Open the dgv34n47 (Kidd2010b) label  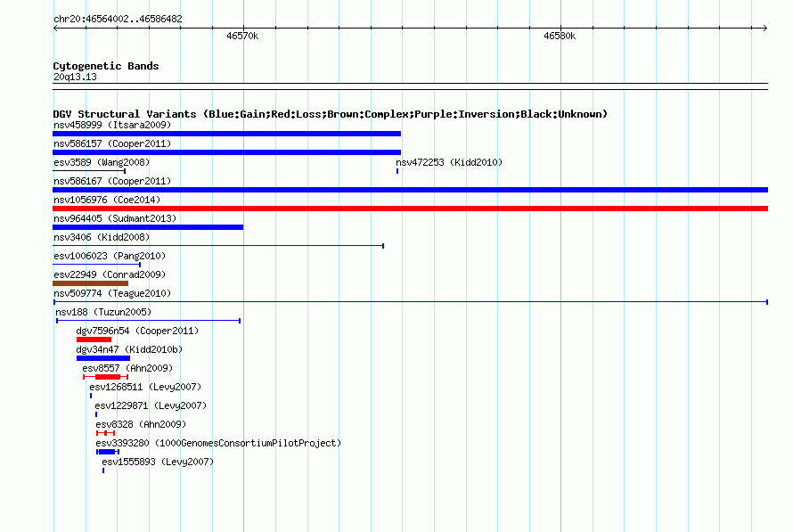[x=129, y=349]
